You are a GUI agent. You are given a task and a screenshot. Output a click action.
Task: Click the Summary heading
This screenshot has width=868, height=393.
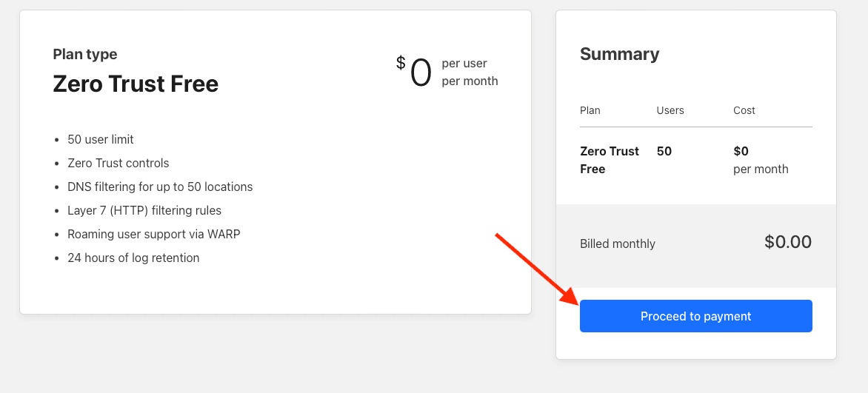(619, 54)
